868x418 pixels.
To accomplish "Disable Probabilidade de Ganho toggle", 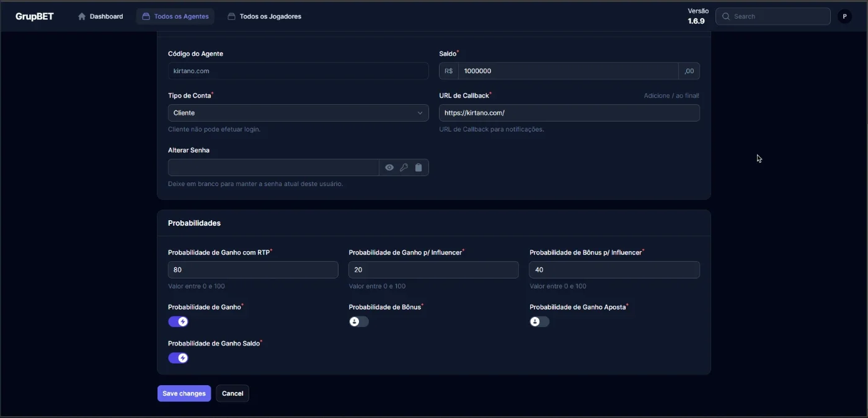I will (x=178, y=322).
